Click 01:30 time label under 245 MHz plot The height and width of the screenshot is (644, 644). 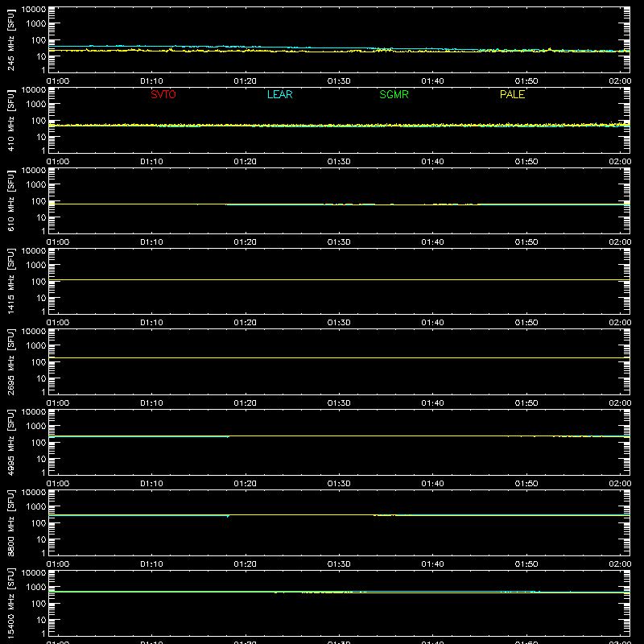(x=339, y=81)
